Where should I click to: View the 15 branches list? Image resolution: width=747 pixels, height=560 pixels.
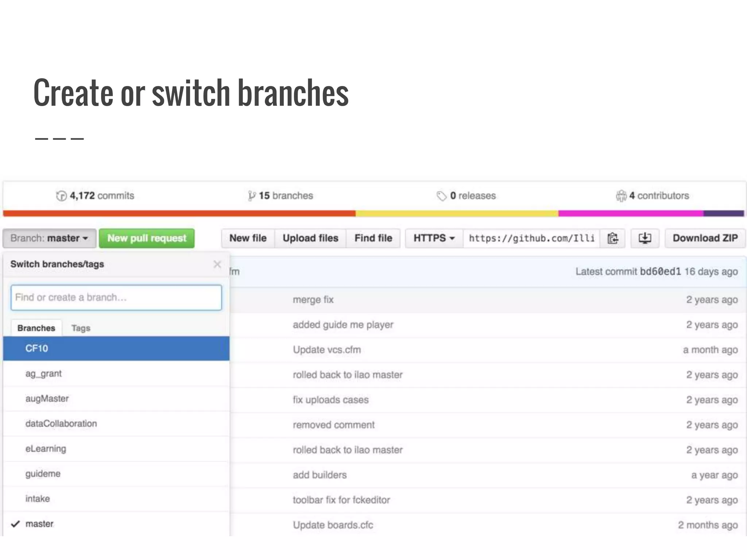tap(280, 196)
